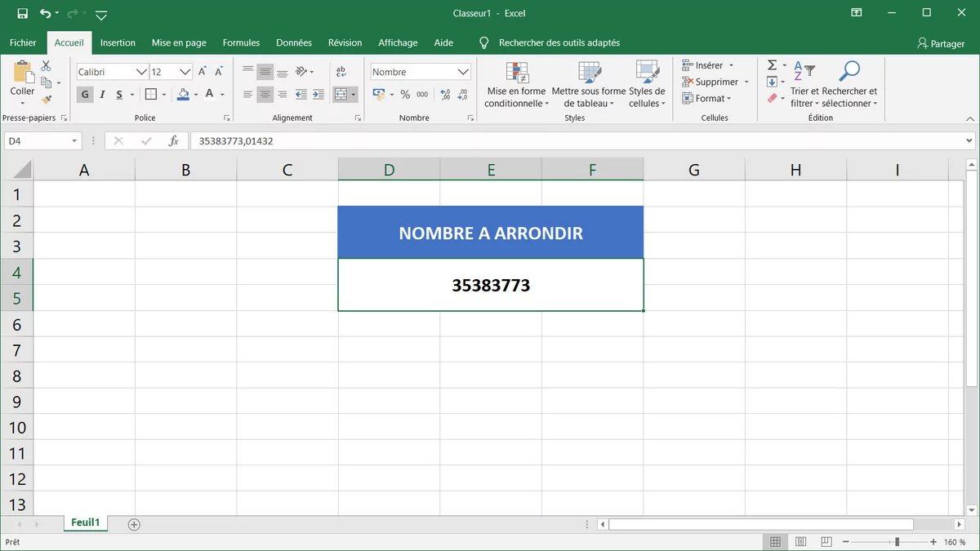Click the borders grid icon
The image size is (980, 551).
pyautogui.click(x=151, y=95)
